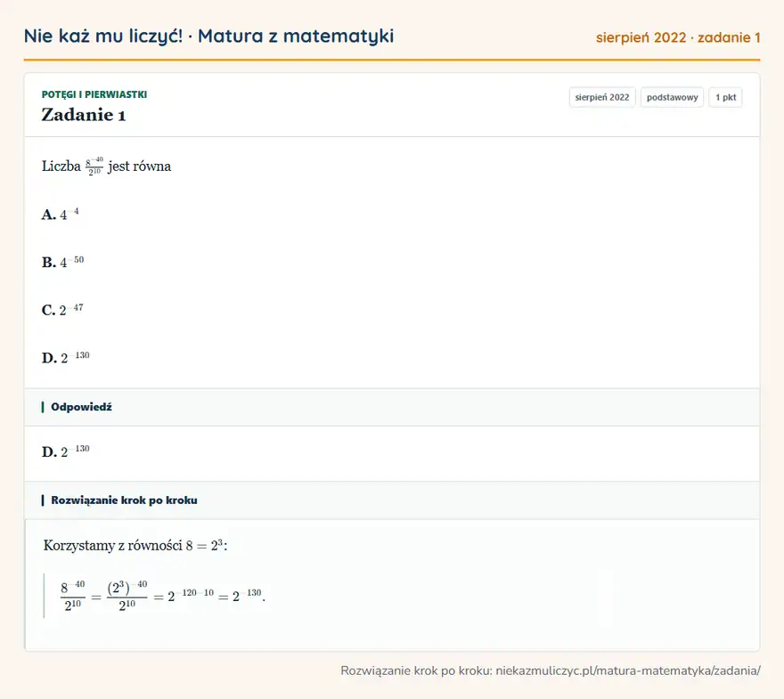Choose answer option A
Viewport: 784px width, 699px height.
tap(60, 215)
